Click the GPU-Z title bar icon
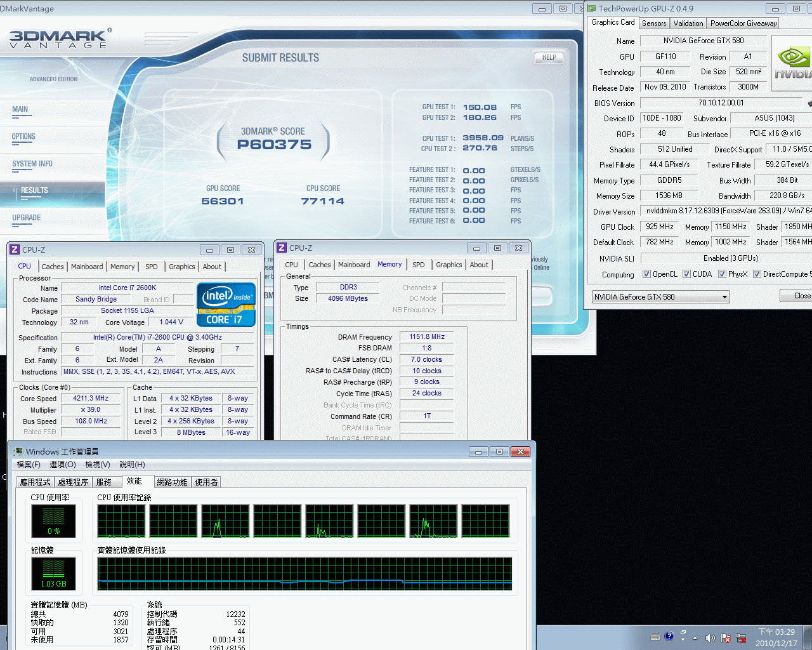 [592, 8]
